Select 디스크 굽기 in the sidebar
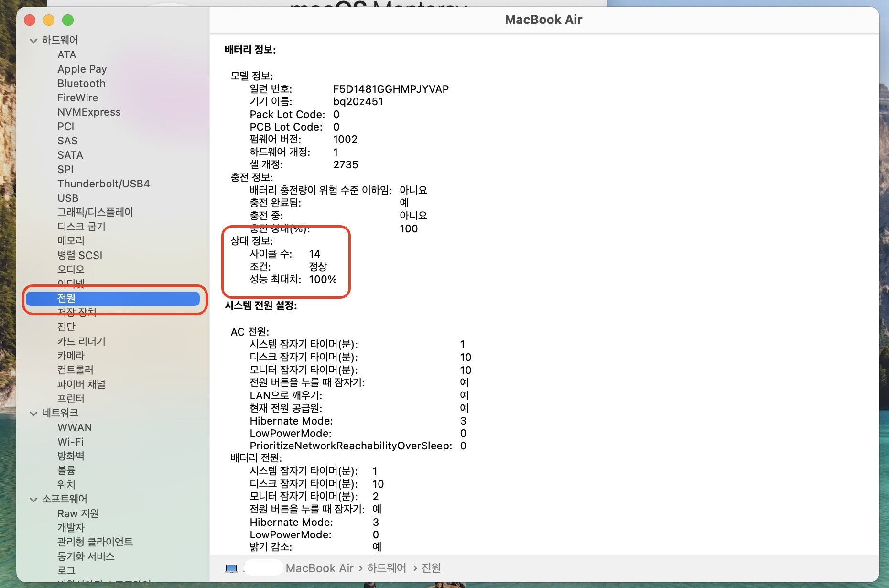Image resolution: width=889 pixels, height=588 pixels. pyautogui.click(x=81, y=226)
